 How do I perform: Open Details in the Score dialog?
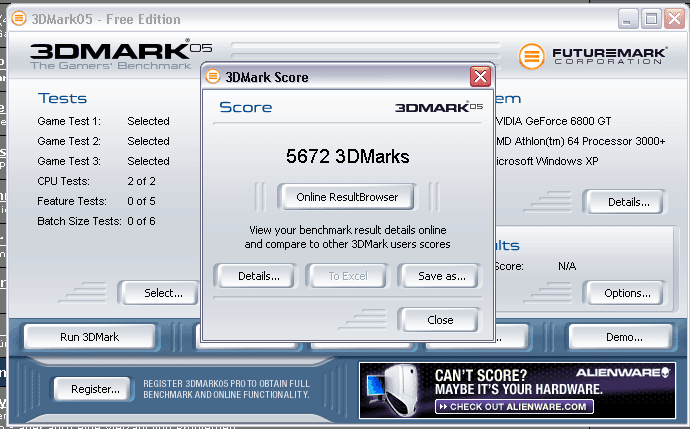pyautogui.click(x=258, y=276)
